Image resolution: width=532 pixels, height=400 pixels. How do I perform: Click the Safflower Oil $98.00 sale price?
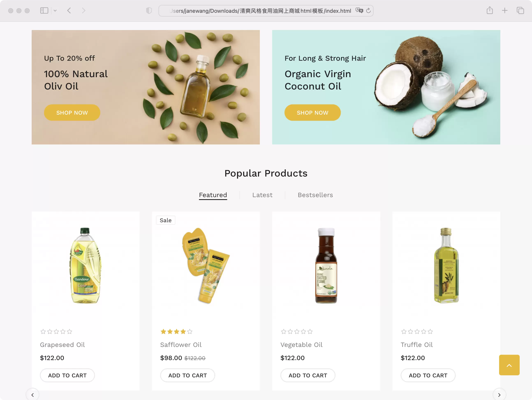171,358
